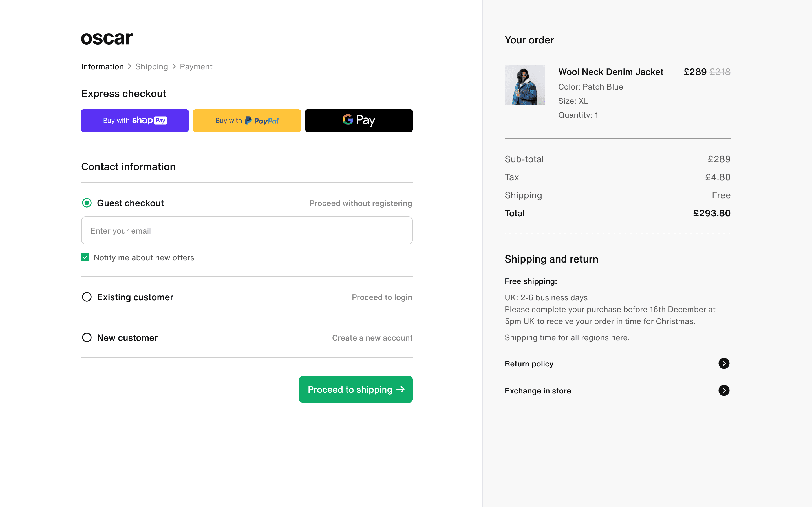Select Existing customer radio option

point(87,297)
